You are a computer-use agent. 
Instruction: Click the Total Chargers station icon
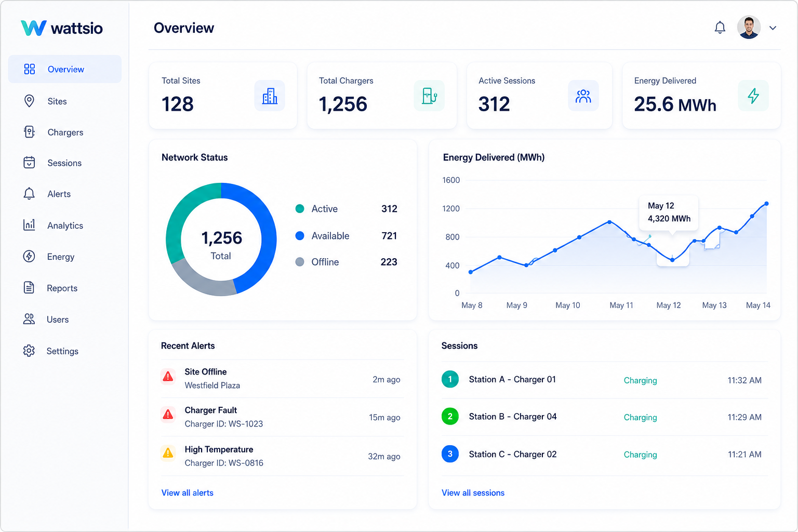pos(429,96)
